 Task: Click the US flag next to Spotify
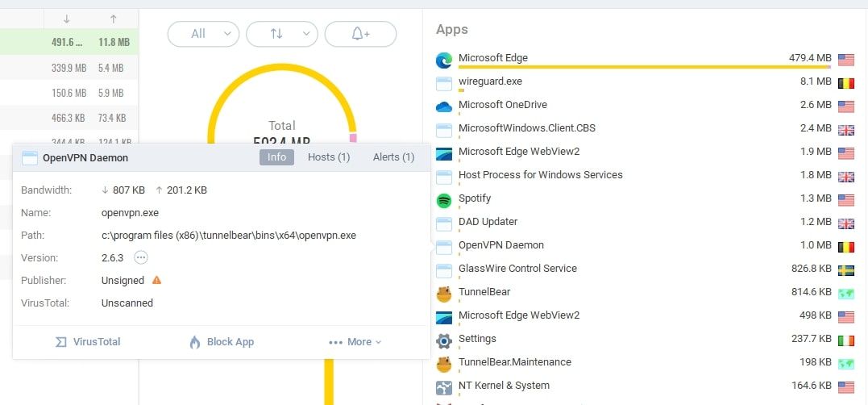tap(846, 201)
